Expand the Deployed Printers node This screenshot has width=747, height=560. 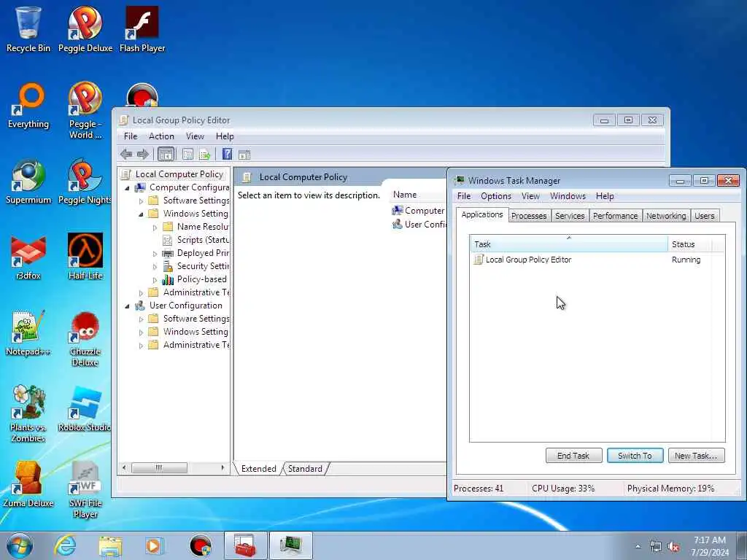point(155,254)
